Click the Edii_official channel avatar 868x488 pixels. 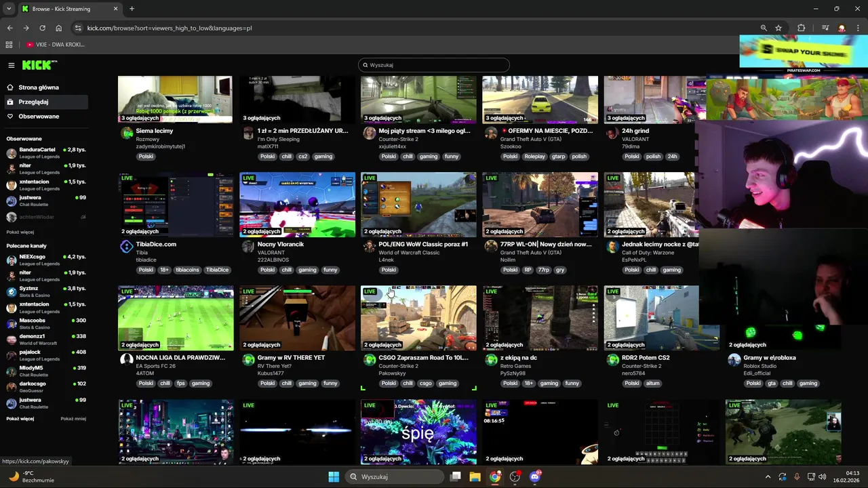pyautogui.click(x=734, y=360)
